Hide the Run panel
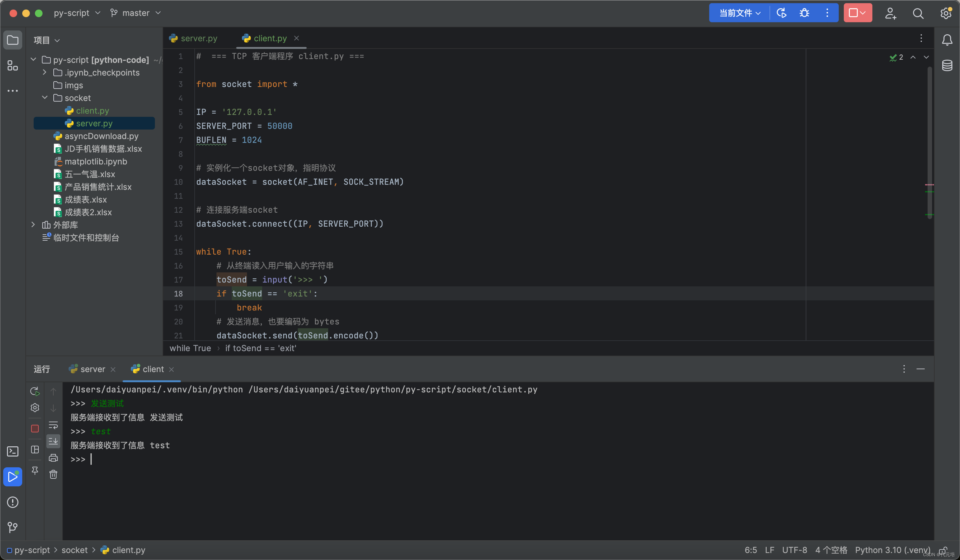The height and width of the screenshot is (560, 960). coord(921,369)
